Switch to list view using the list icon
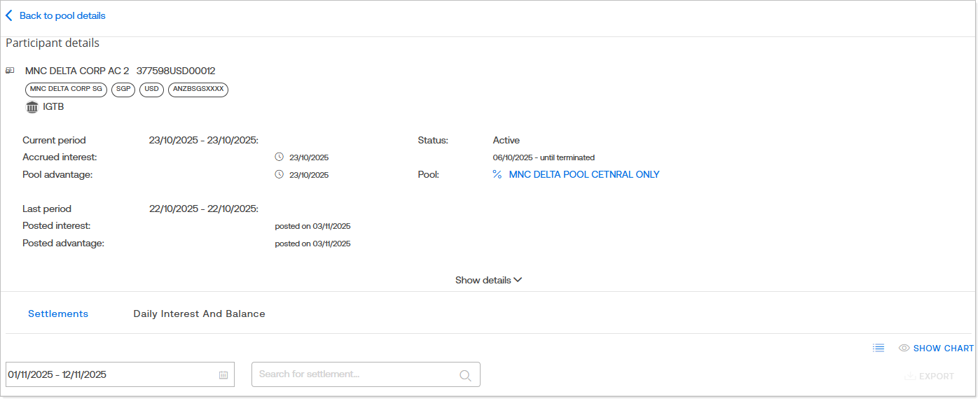This screenshot has height=401, width=980. click(878, 348)
